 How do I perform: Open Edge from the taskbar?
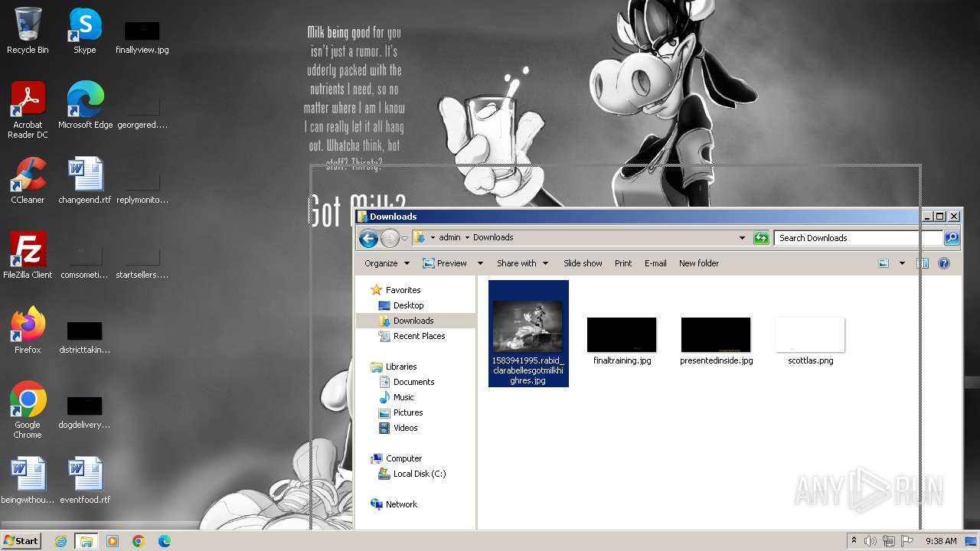click(165, 541)
